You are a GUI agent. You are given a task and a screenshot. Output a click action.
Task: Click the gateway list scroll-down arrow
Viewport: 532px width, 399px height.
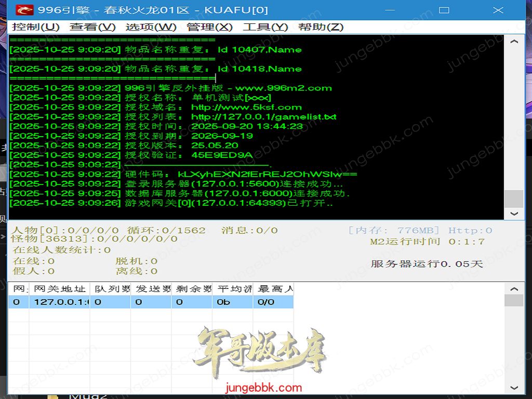pyautogui.click(x=514, y=388)
